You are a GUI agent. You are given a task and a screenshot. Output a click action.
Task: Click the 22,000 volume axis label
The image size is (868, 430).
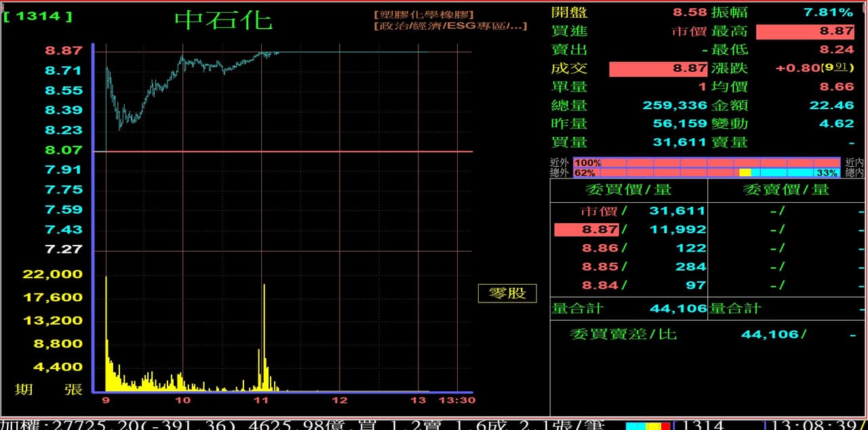[x=52, y=274]
